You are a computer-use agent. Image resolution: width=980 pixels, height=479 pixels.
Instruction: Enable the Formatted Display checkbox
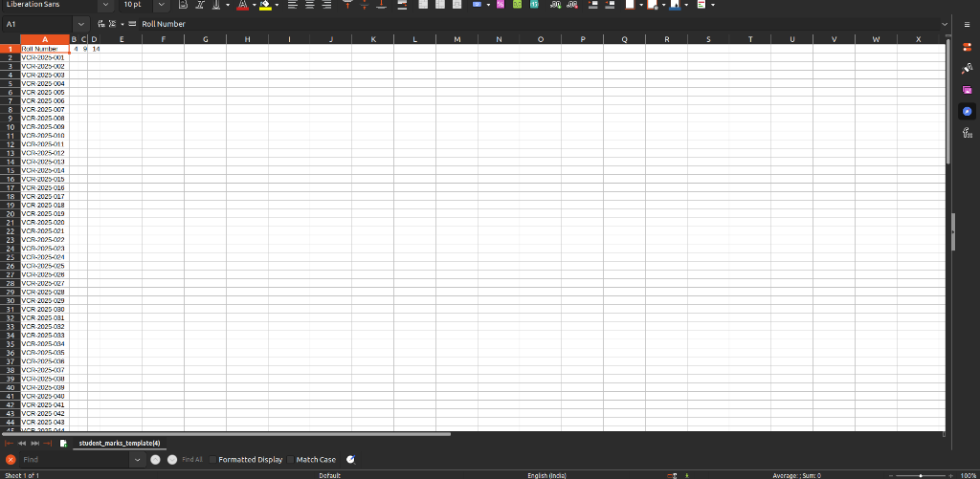pyautogui.click(x=246, y=460)
